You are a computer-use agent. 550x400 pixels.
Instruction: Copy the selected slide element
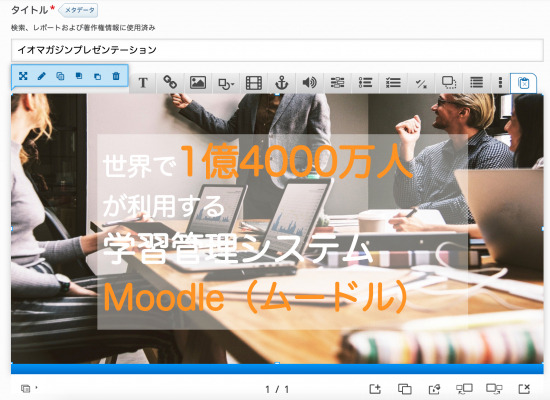[60, 76]
